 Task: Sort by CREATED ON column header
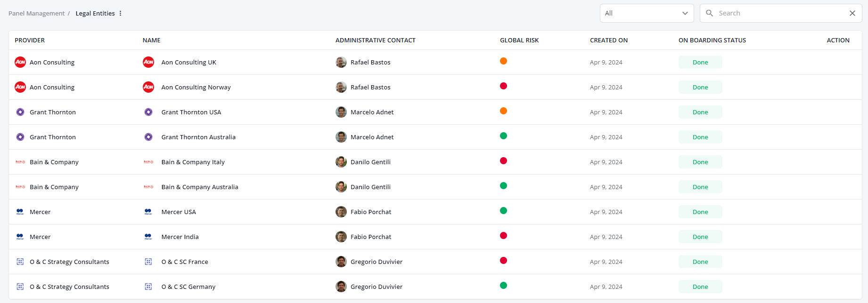tap(609, 40)
